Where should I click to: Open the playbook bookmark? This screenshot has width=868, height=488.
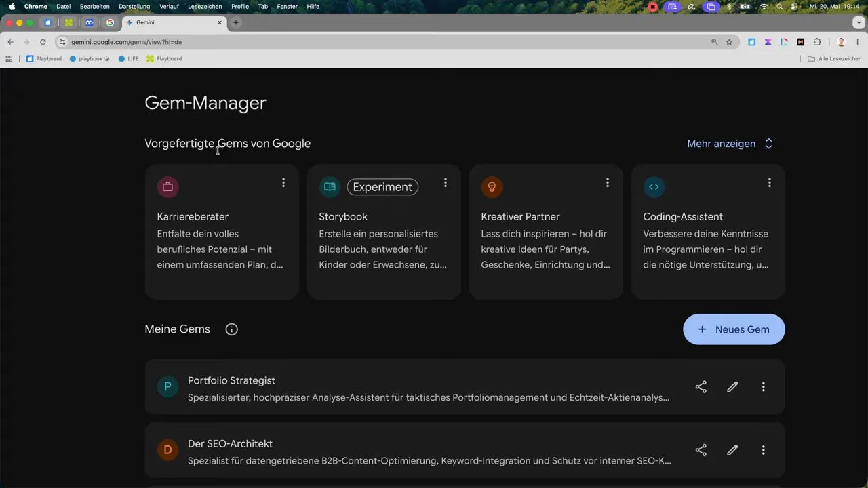[x=90, y=59]
